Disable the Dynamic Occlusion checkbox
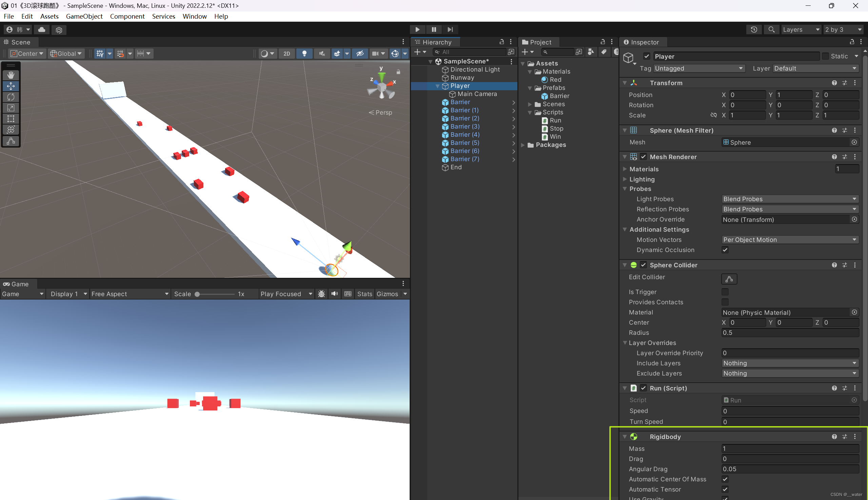 725,250
